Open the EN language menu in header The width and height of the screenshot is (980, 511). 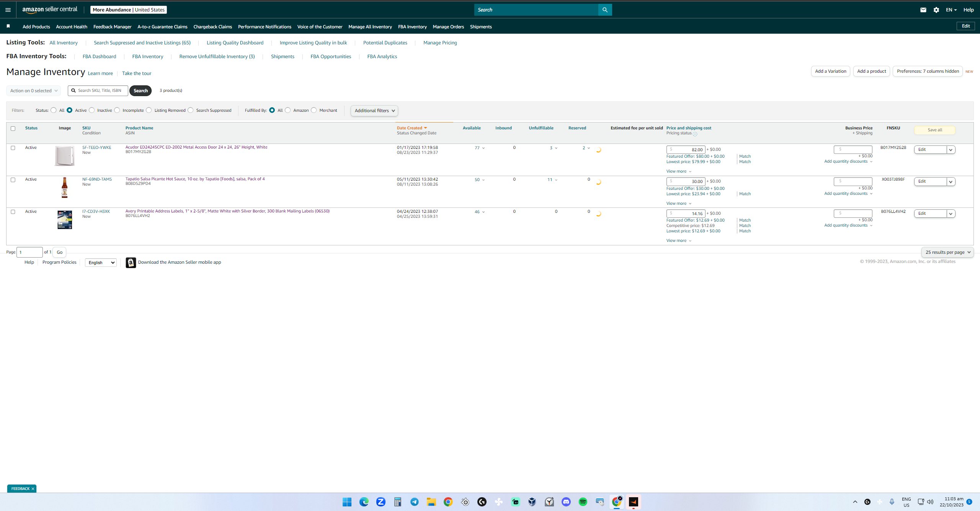coord(951,10)
